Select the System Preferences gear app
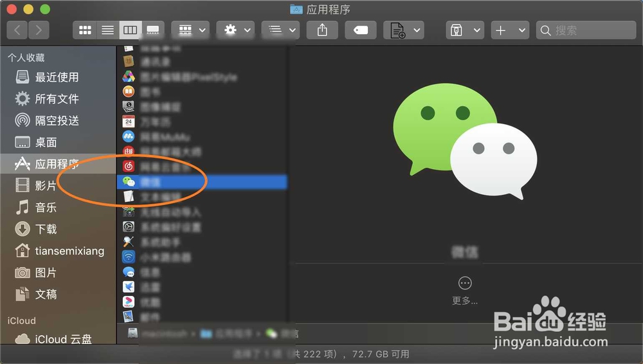643x364 pixels. tap(202, 226)
